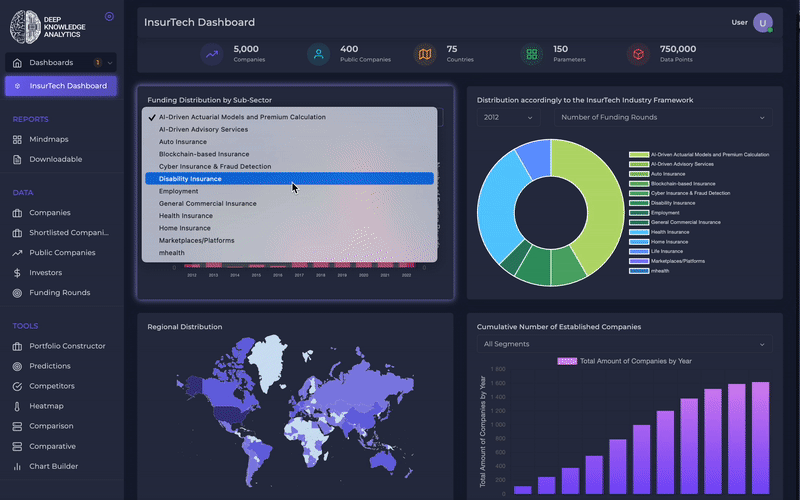Select General Commercial Insurance option
Screen dimensions: 800x500
[289, 203]
